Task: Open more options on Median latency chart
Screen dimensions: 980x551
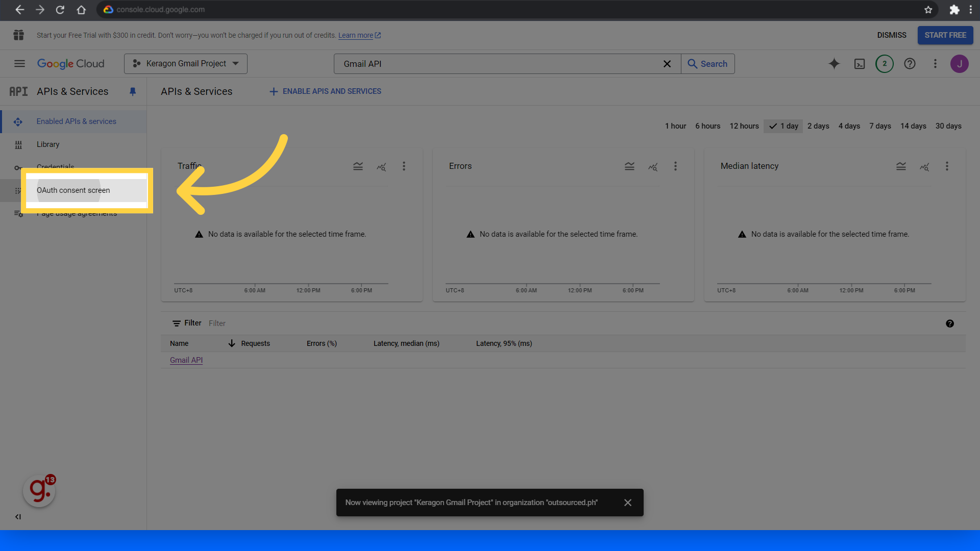Action: click(x=947, y=166)
